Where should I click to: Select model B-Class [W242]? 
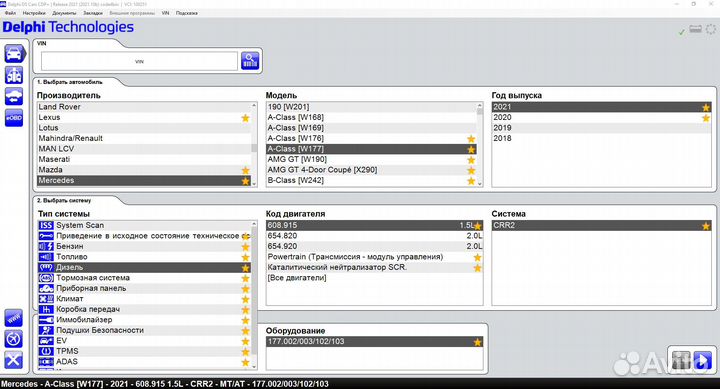pos(371,180)
